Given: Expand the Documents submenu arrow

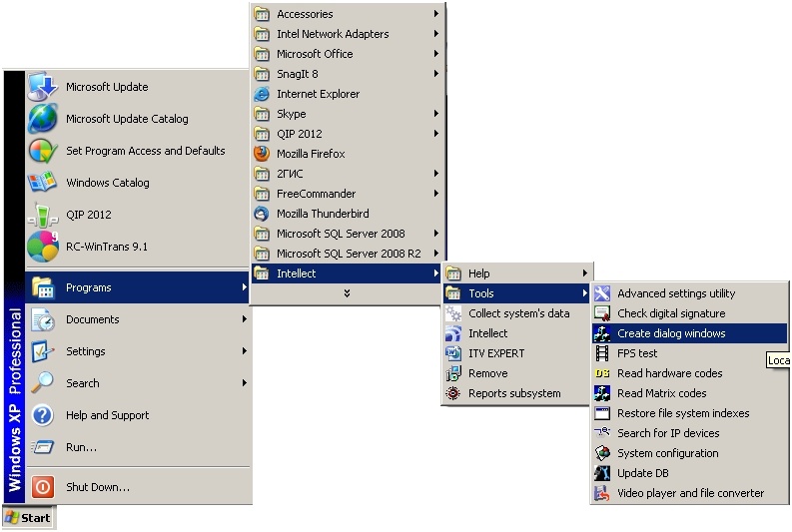Looking at the screenshot, I should 245,319.
